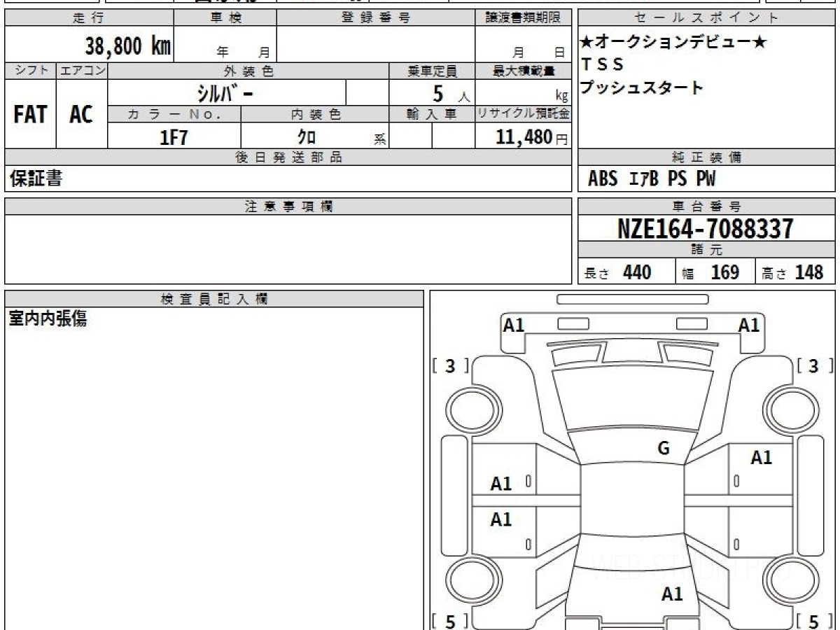The height and width of the screenshot is (630, 840).
Task: Select the length value 長さ 440
Action: click(x=618, y=272)
